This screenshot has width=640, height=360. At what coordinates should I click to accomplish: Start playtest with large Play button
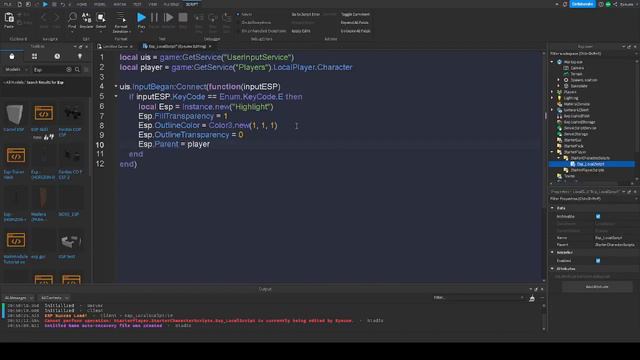141,17
